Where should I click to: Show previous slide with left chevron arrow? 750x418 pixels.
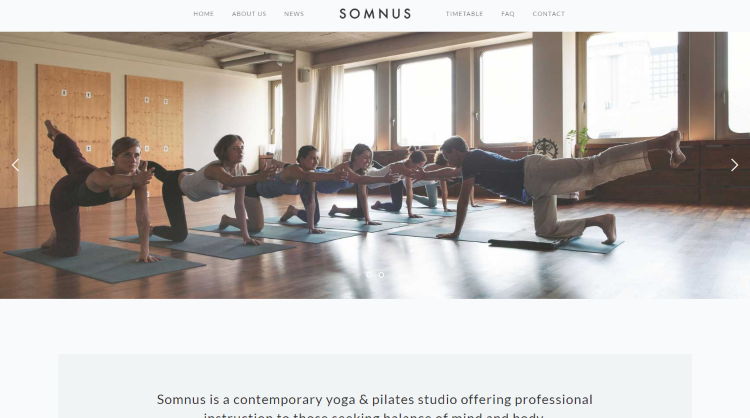point(15,165)
